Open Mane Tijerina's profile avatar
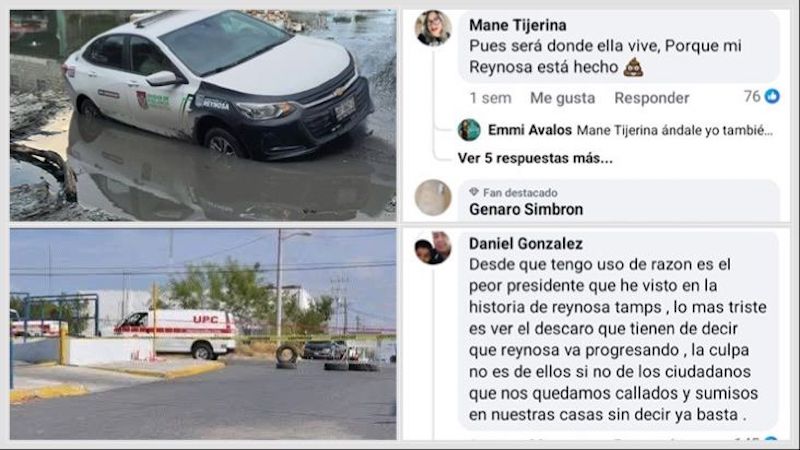The height and width of the screenshot is (450, 800). click(x=433, y=28)
